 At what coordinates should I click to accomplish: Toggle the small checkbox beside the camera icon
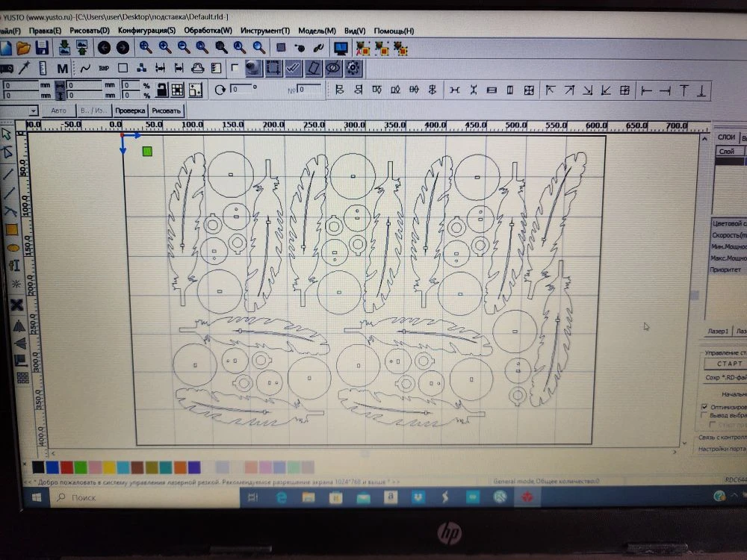[x=235, y=68]
